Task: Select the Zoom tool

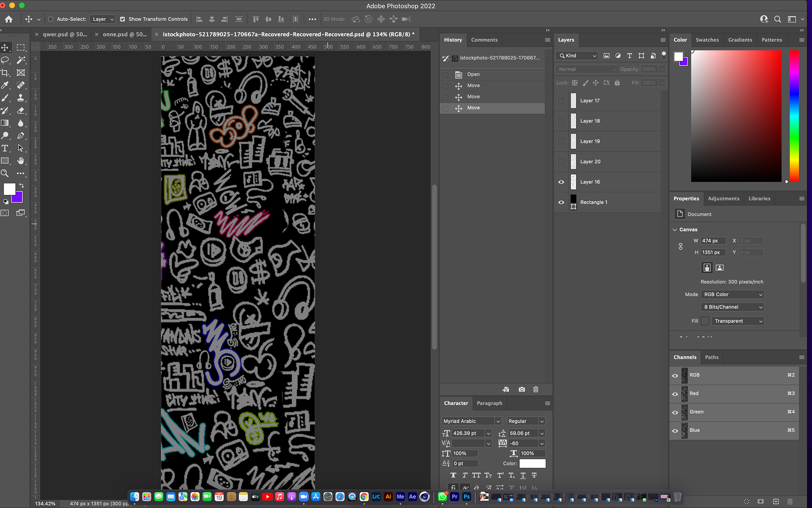Action: [x=5, y=173]
